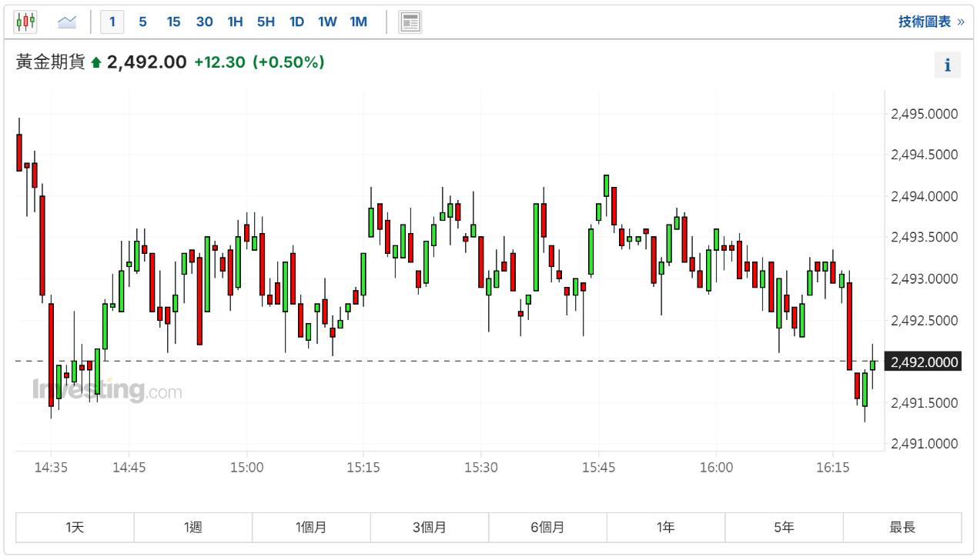Pick the 1W interval
Screen dimensions: 977x560
point(327,22)
